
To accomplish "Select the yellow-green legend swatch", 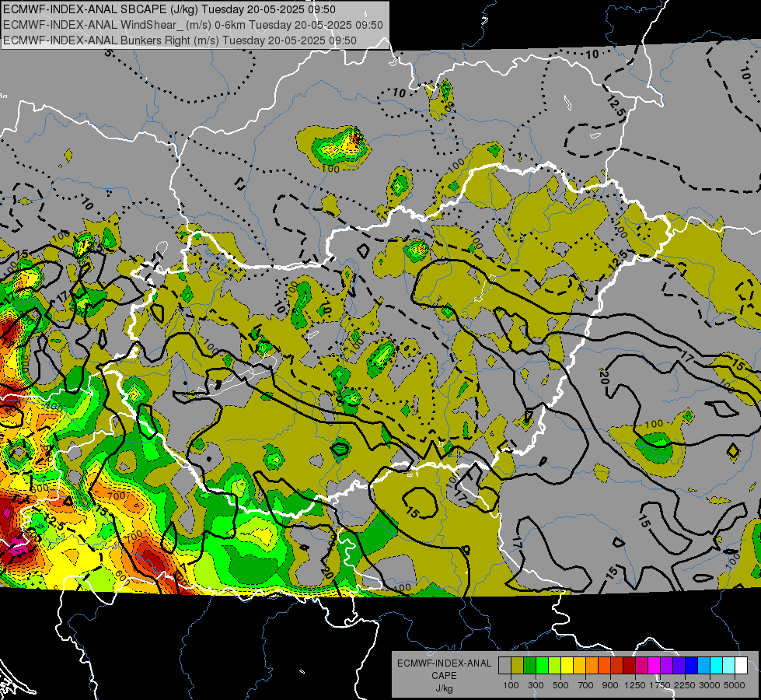I will point(555,666).
